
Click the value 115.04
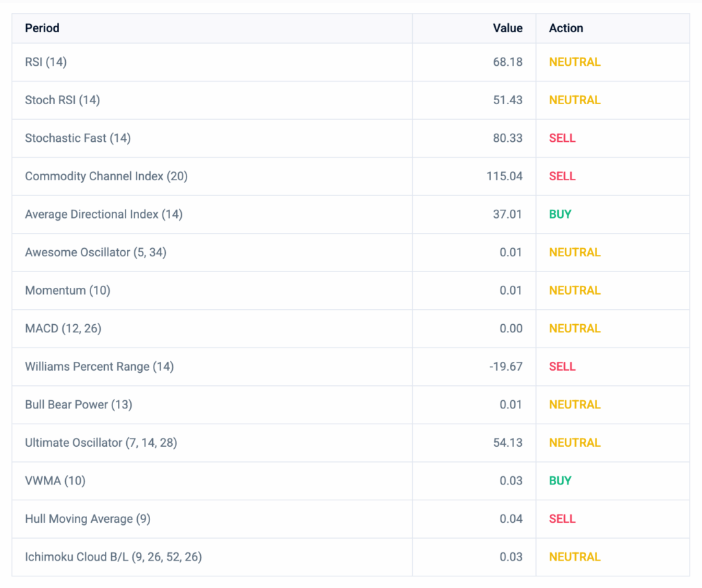pyautogui.click(x=505, y=176)
